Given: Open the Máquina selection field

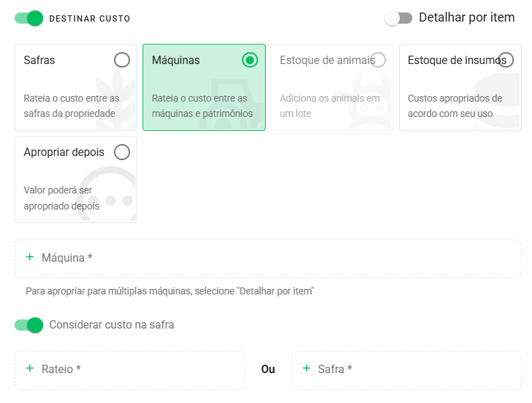Looking at the screenshot, I should (x=268, y=259).
